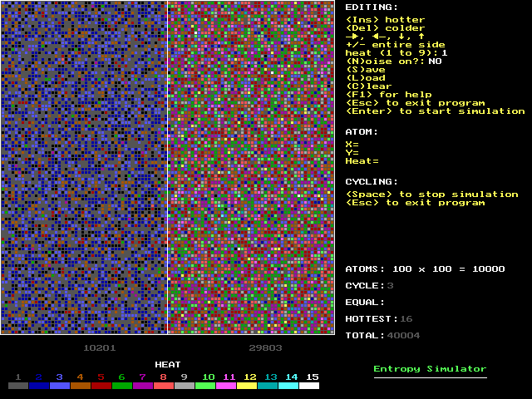Screen dimensions: 532x399
Task: Click inside the blue cold left atom grid
Action: click(x=83, y=166)
